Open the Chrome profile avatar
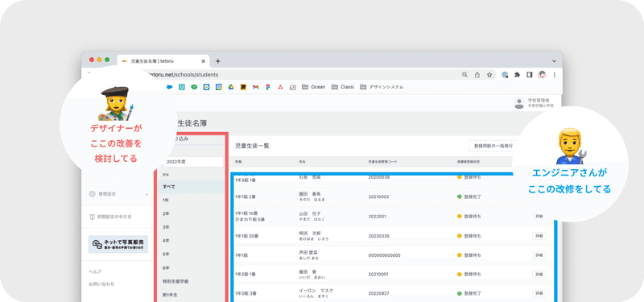644x302 pixels. click(542, 75)
